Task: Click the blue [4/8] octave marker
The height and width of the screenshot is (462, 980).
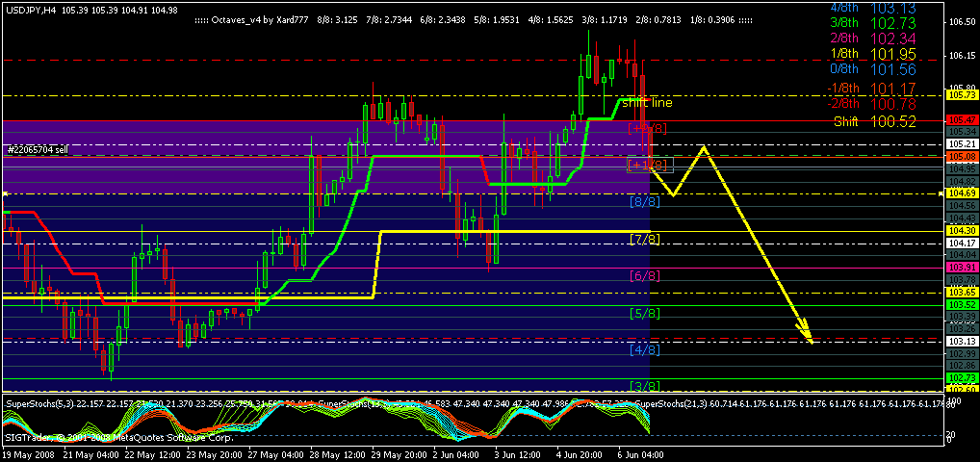Action: [x=644, y=349]
